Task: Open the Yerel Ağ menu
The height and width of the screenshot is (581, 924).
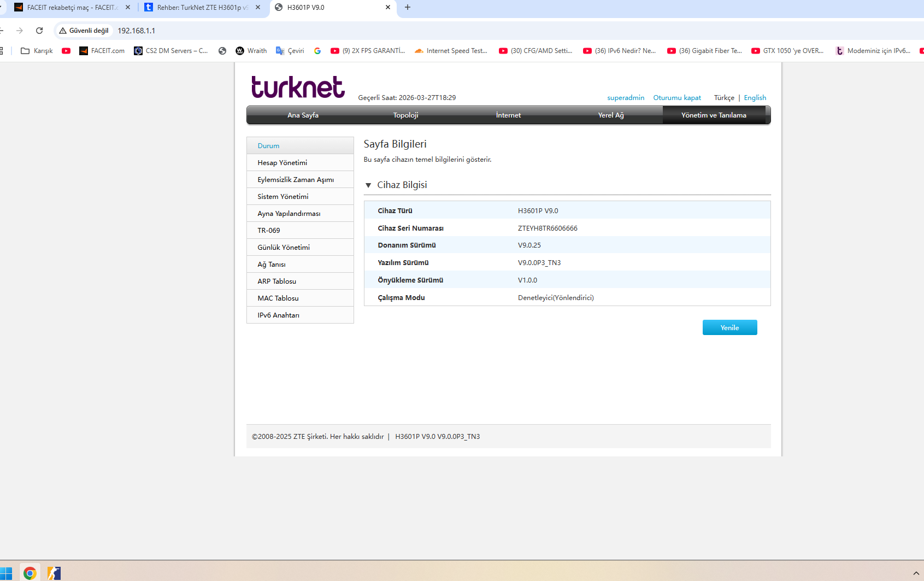Action: click(611, 115)
